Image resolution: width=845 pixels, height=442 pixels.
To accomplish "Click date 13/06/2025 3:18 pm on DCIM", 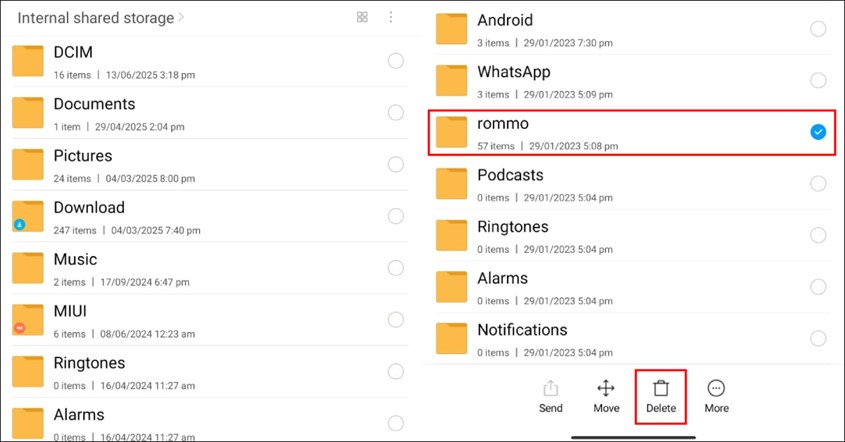I will pos(150,75).
